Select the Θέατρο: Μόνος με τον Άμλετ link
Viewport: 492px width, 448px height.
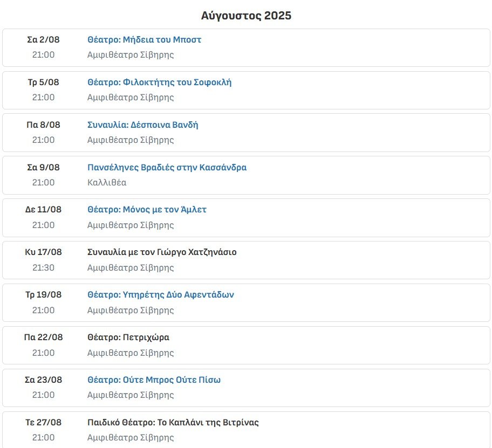(x=147, y=210)
